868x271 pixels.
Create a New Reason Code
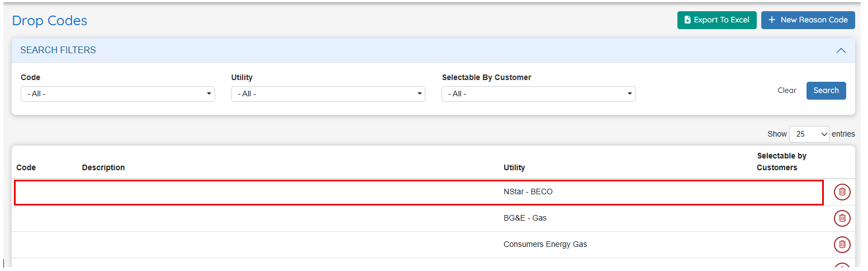tap(808, 20)
